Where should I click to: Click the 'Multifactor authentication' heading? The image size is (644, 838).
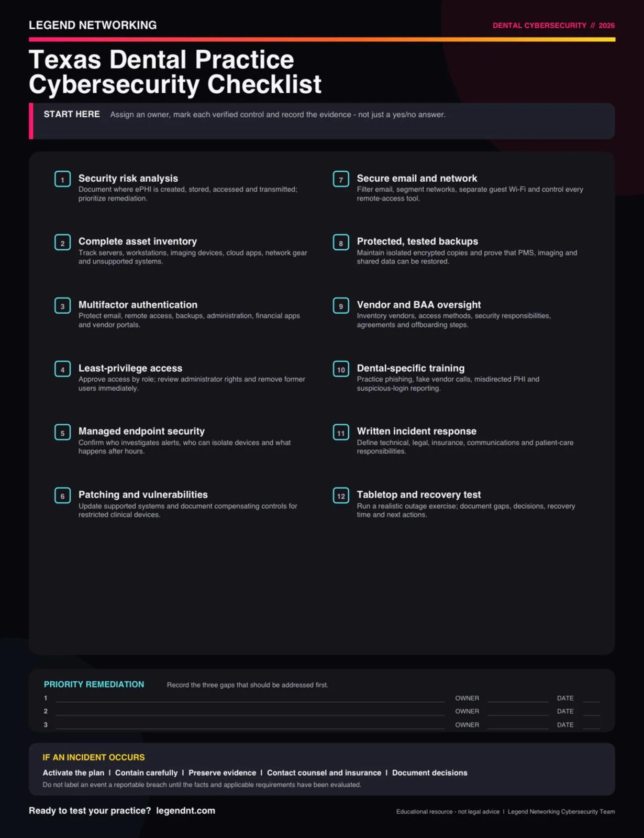(x=138, y=305)
